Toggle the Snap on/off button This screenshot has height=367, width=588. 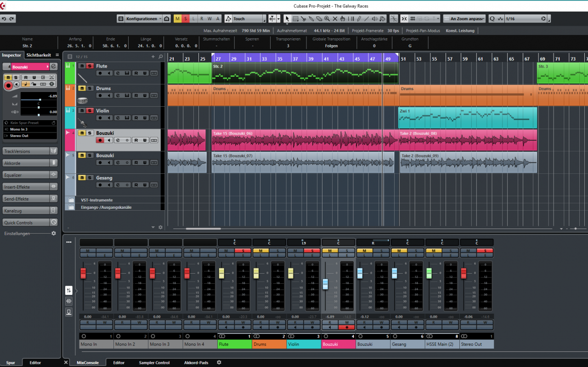pyautogui.click(x=404, y=19)
